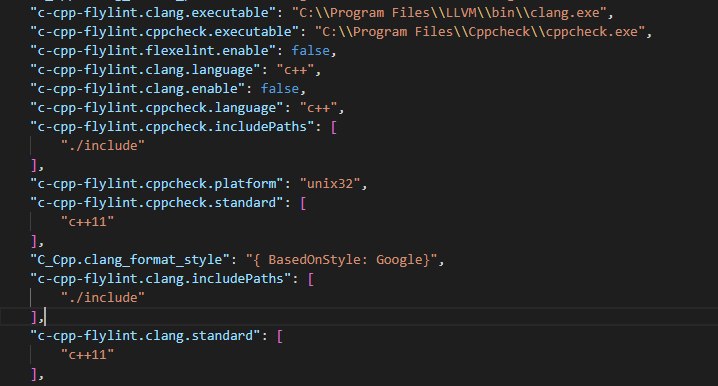Click the "c-cpp-flylint.cppcheck.standard" key
718x386 pixels.
pos(157,203)
